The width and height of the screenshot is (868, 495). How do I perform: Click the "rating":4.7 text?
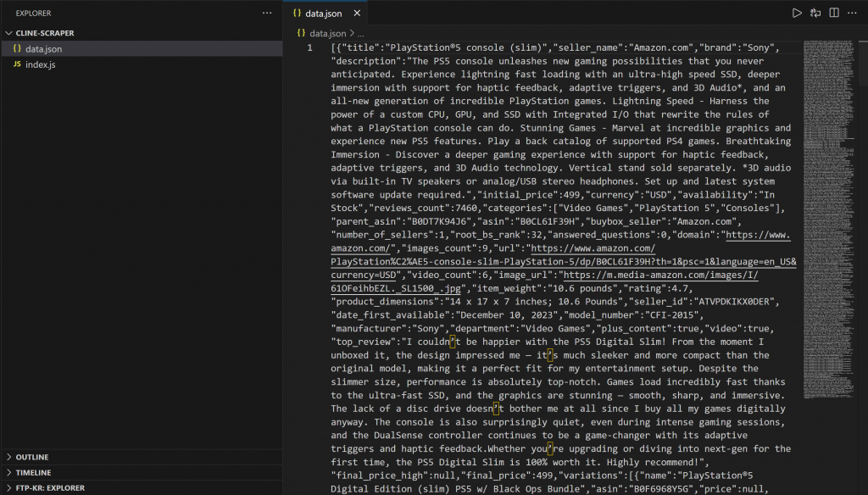[x=655, y=288]
